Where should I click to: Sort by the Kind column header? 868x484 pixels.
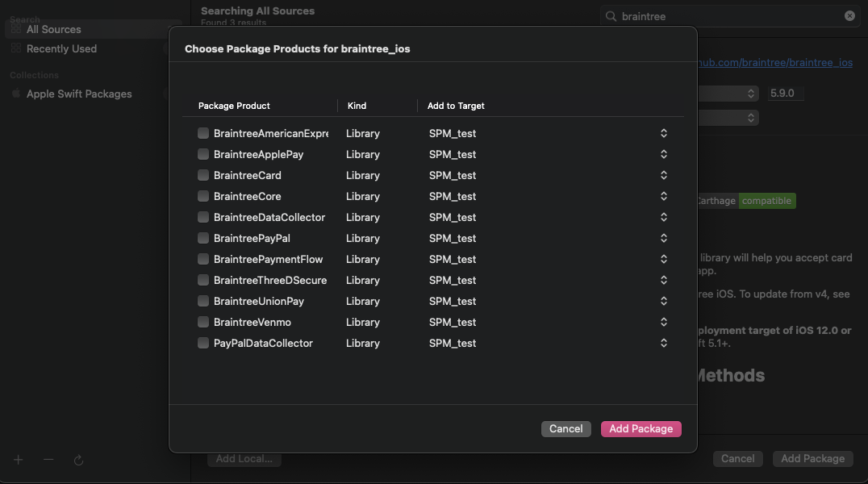coord(357,106)
